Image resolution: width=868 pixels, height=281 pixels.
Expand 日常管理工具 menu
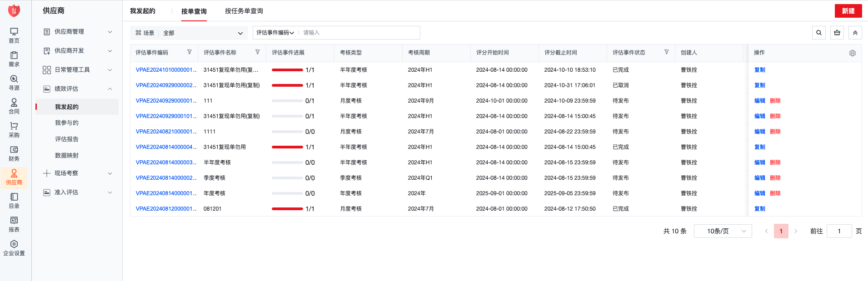(x=77, y=70)
